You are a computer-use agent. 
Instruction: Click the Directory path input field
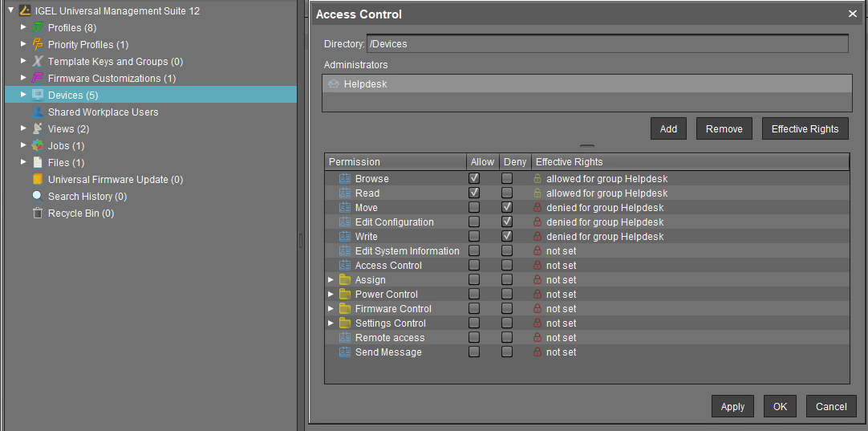tap(606, 44)
